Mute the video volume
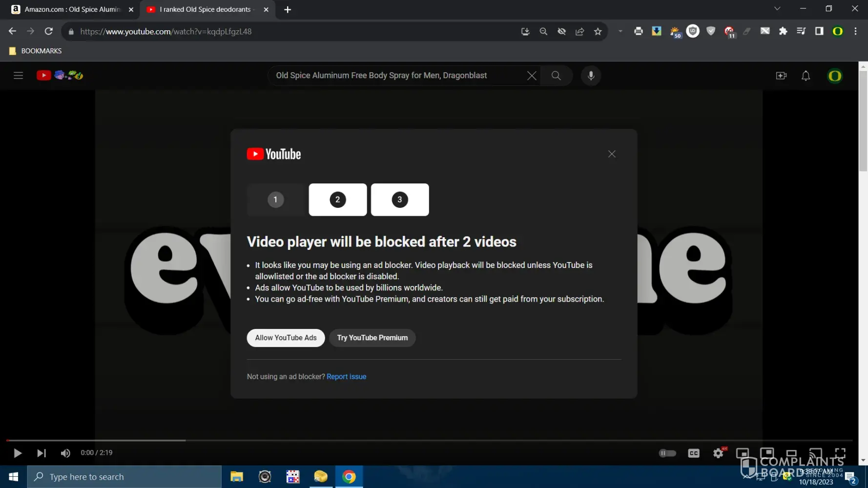 pyautogui.click(x=65, y=453)
